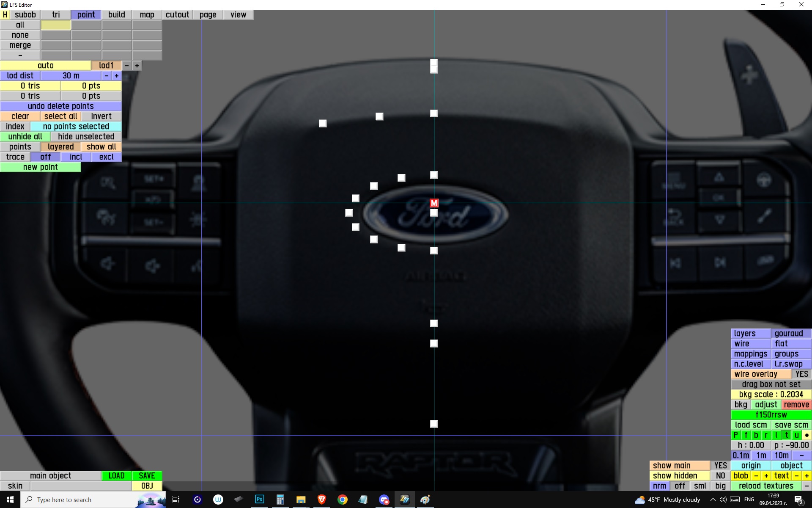Click the black dot view button

pos(807,435)
